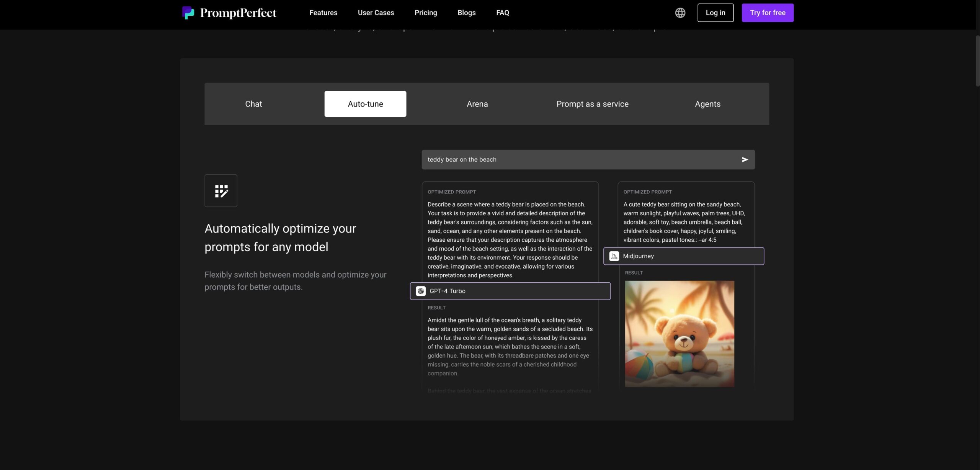Open the language globe icon
This screenshot has width=980, height=470.
pyautogui.click(x=680, y=12)
